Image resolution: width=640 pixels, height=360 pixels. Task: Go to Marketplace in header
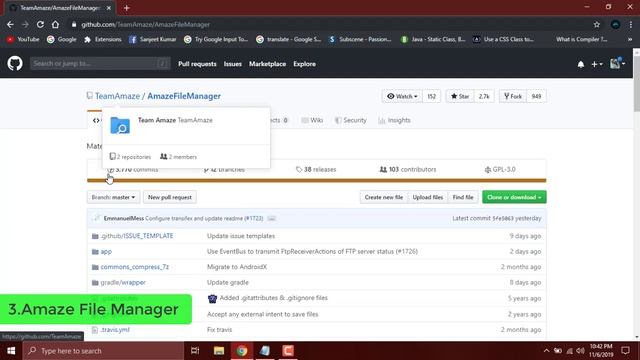267,64
